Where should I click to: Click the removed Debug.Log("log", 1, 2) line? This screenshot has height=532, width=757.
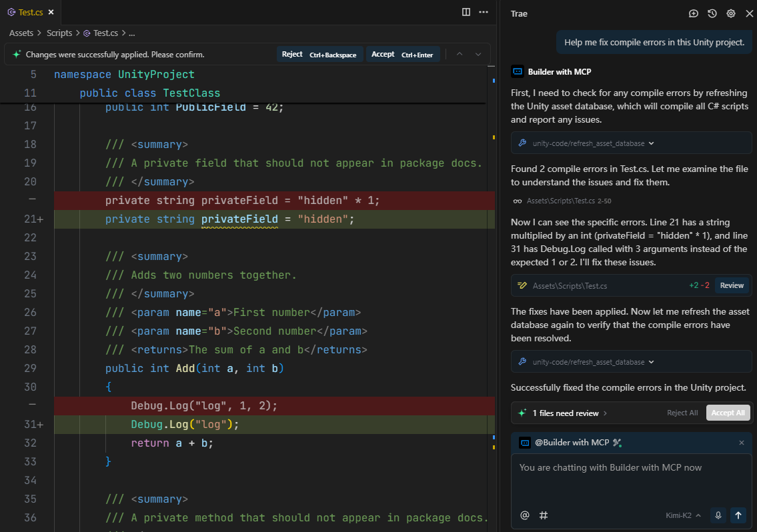click(x=274, y=406)
